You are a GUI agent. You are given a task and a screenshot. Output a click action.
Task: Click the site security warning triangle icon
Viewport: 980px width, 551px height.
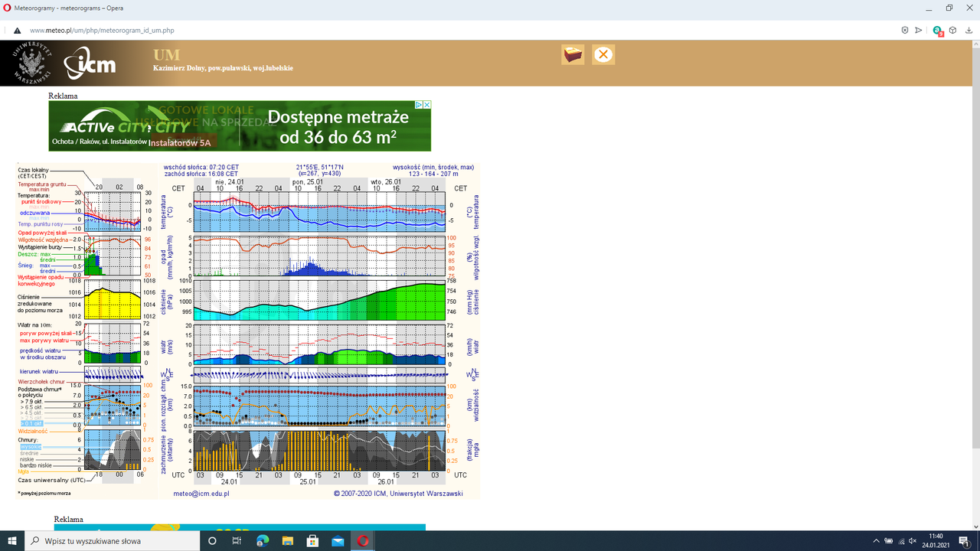pos(17,31)
